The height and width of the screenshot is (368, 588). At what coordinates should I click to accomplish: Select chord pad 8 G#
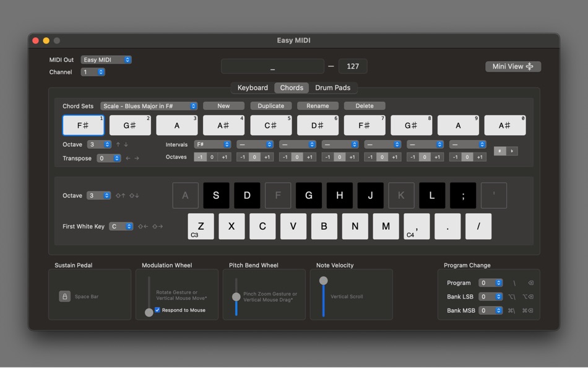(412, 125)
